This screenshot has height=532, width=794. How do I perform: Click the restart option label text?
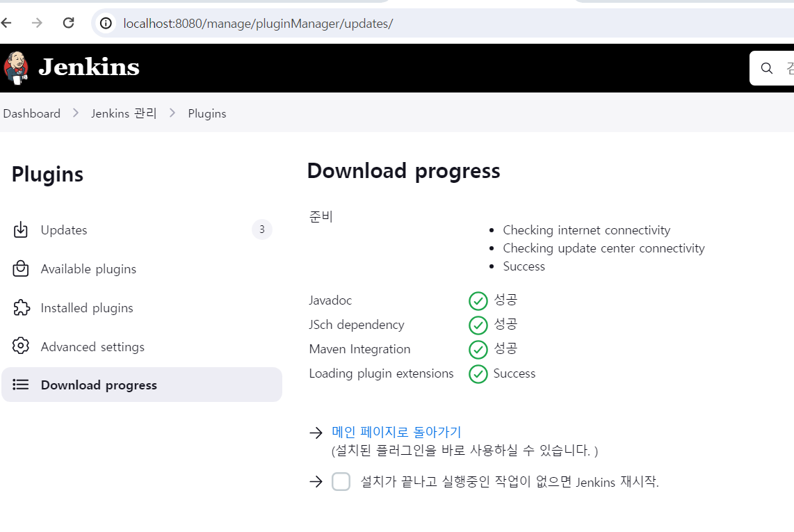tap(510, 481)
